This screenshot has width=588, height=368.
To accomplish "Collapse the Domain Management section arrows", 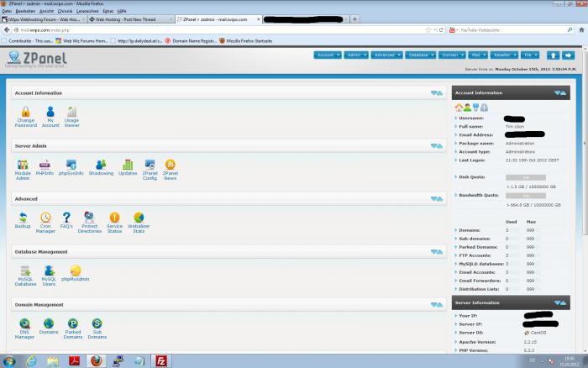I will pos(437,305).
